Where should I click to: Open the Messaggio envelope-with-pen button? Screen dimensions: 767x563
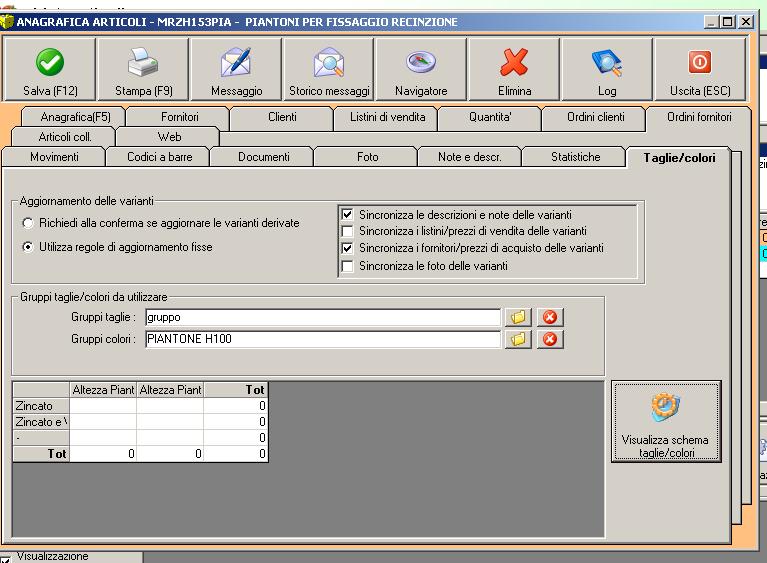pyautogui.click(x=236, y=69)
